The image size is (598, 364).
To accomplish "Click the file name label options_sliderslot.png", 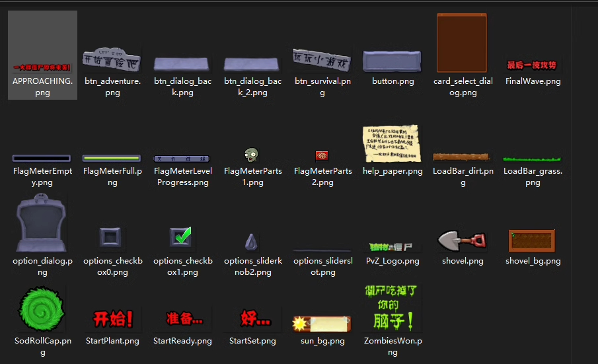I will coord(322,266).
